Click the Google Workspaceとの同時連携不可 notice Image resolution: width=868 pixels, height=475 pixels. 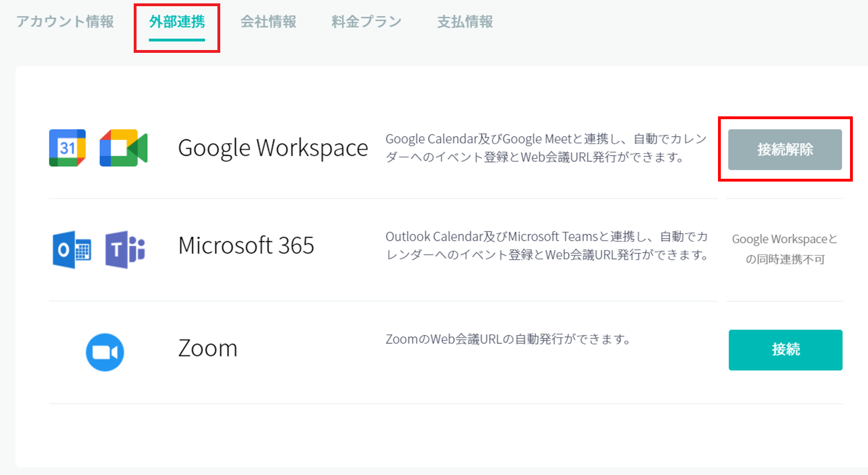point(785,249)
